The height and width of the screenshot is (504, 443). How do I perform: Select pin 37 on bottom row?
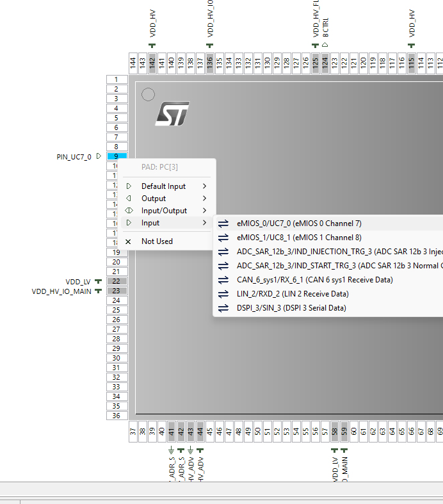tap(133, 432)
